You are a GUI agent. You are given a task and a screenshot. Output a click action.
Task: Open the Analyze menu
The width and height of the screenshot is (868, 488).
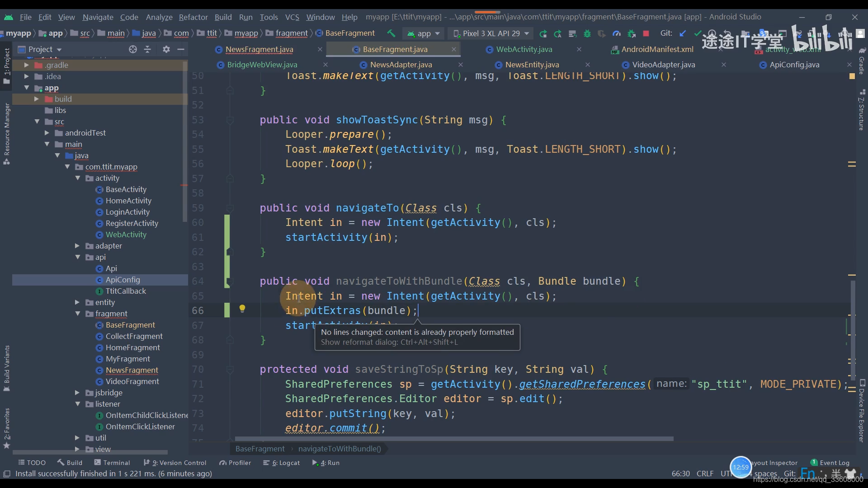(x=159, y=17)
